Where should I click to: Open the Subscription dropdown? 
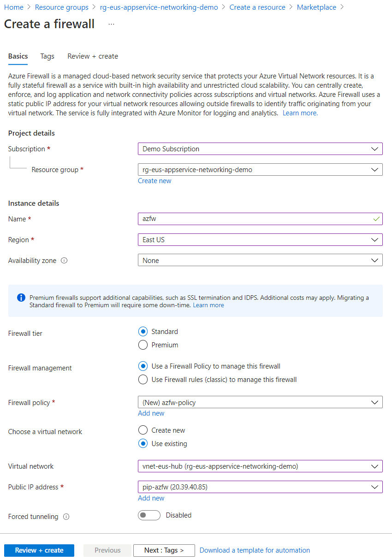(260, 149)
